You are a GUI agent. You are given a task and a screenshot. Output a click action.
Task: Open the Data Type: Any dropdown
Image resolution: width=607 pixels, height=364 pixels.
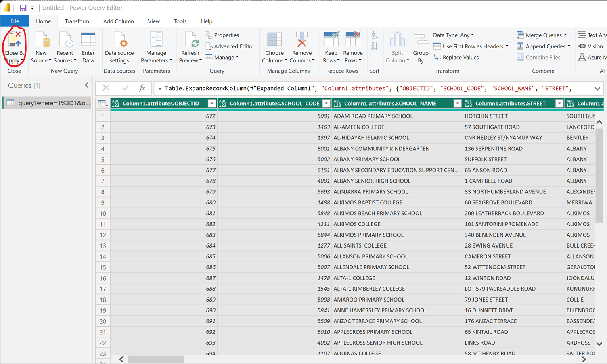pos(454,35)
